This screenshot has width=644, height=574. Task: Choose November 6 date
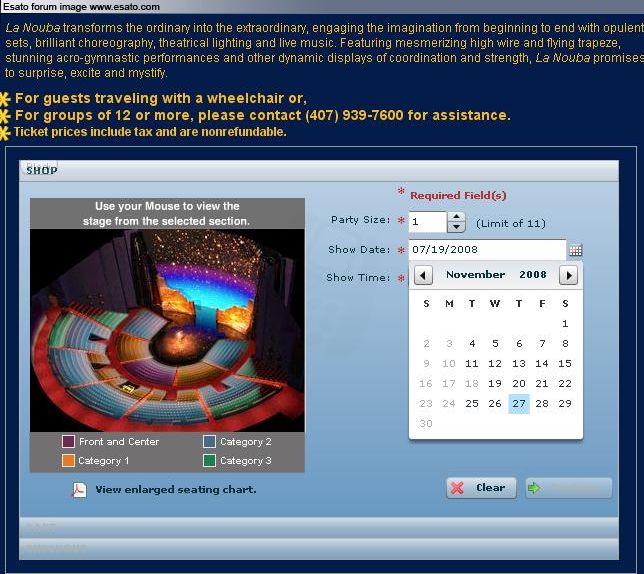pos(519,344)
